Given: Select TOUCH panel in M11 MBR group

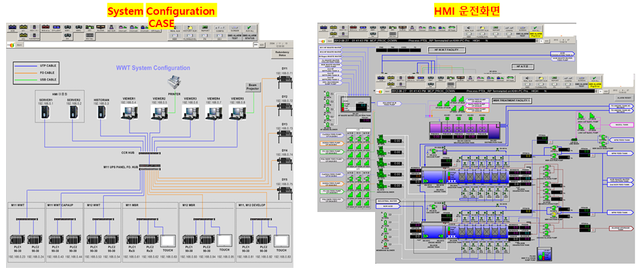Looking at the screenshot, I should click(x=168, y=242).
